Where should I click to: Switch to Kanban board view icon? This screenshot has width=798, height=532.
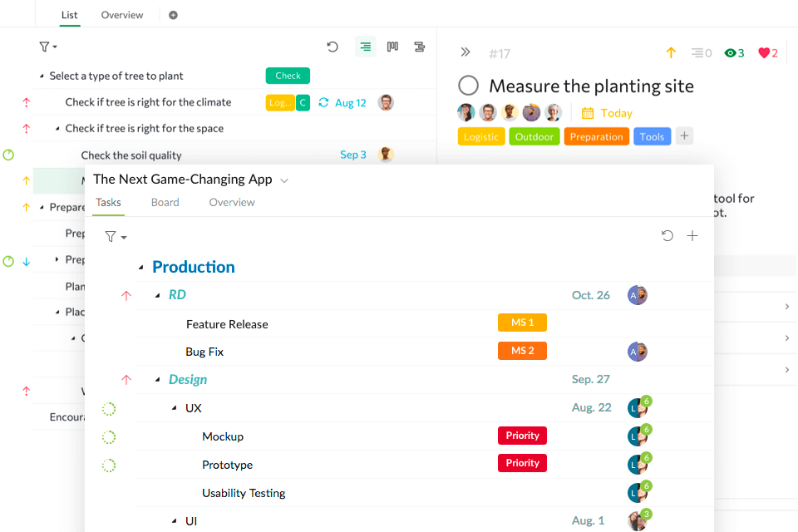tap(392, 47)
